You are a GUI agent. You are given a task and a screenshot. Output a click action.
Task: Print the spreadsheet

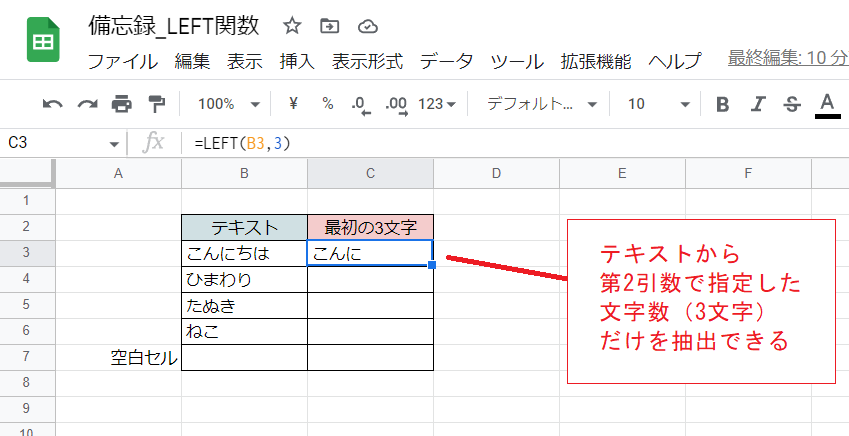tap(122, 103)
